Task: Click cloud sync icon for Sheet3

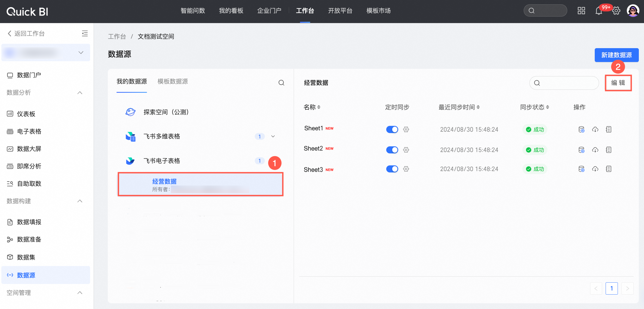Action: [x=595, y=169]
